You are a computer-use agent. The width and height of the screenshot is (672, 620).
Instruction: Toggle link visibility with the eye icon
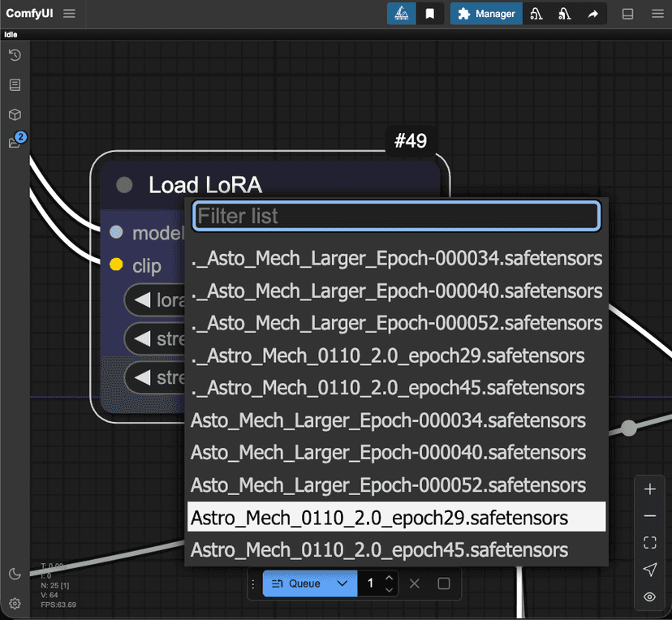(x=649, y=596)
